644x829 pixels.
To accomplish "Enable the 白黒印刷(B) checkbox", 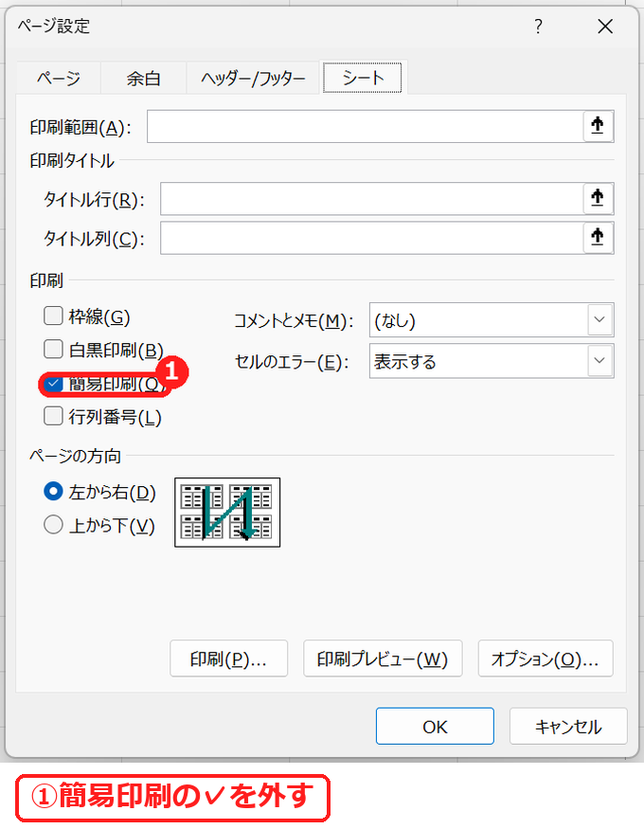I will click(x=53, y=349).
